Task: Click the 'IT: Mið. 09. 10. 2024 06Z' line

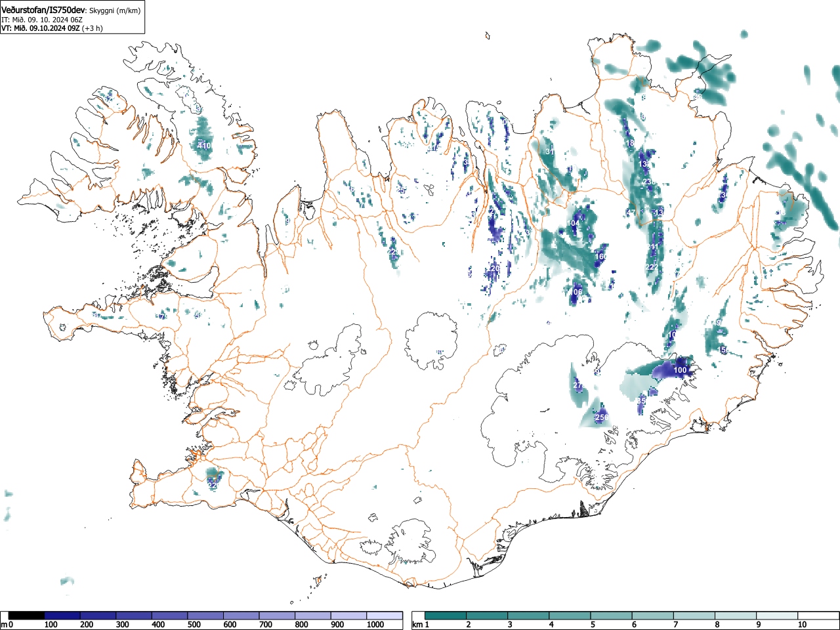Action: click(x=42, y=20)
